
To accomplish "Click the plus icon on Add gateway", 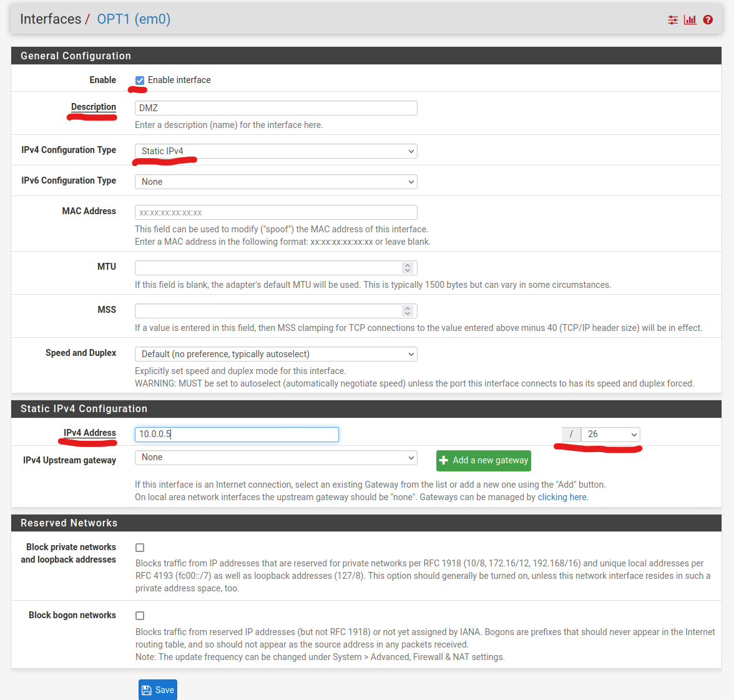I will click(x=444, y=461).
